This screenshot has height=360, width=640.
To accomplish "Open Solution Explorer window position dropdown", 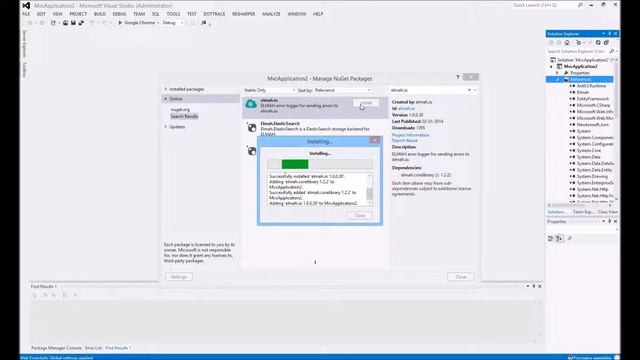I will point(603,33).
